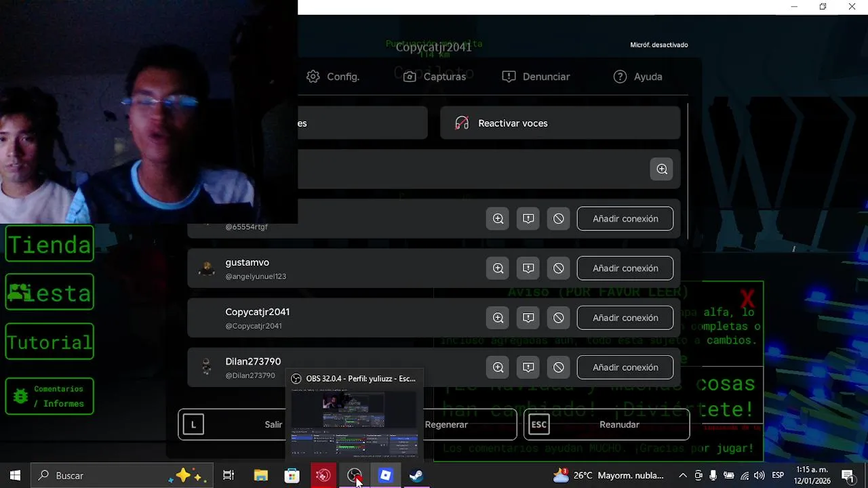Image resolution: width=868 pixels, height=488 pixels.
Task: Open Microsoft Store from taskbar
Action: [x=292, y=476]
